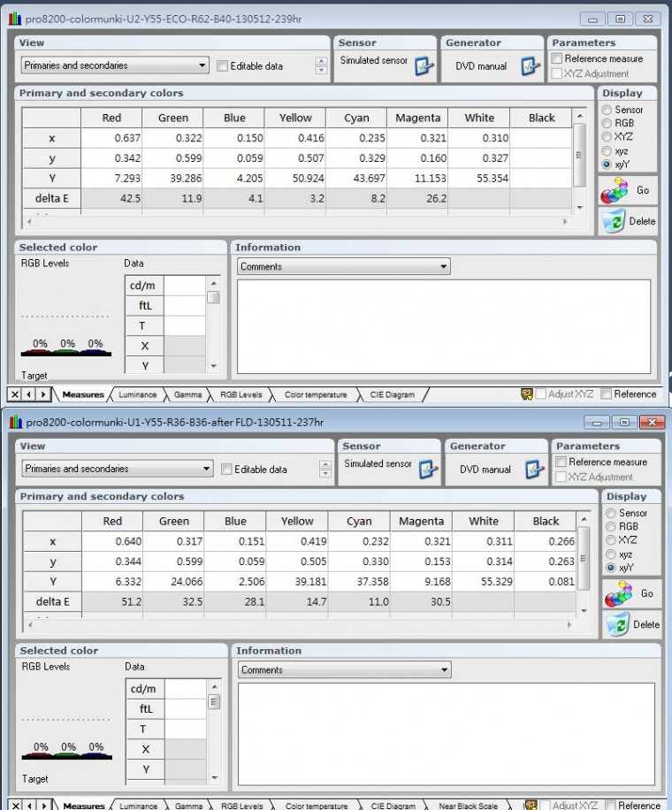Select Cyan column header in bottom window table
Image resolution: width=672 pixels, height=810 pixels.
[x=359, y=521]
